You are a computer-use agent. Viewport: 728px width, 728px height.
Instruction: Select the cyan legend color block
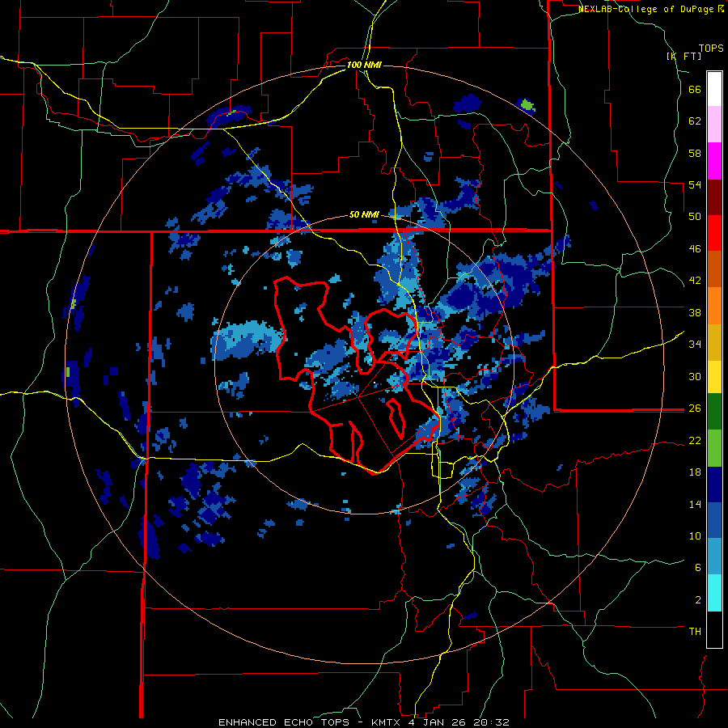tap(714, 593)
